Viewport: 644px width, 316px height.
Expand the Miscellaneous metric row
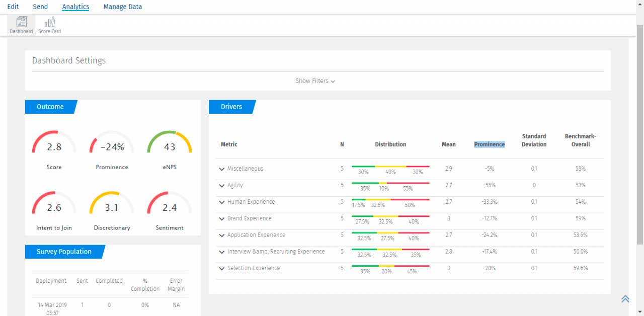coord(222,169)
